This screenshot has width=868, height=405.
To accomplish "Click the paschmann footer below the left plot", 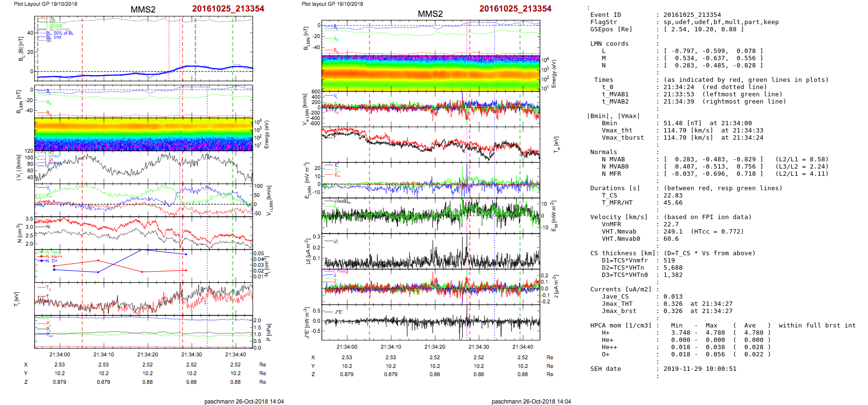I will coord(244,401).
